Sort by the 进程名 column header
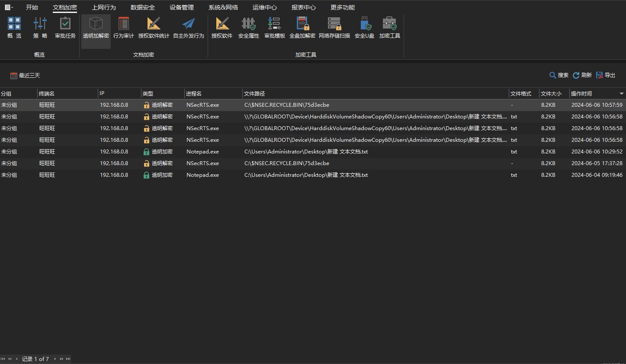This screenshot has width=626, height=364. pyautogui.click(x=213, y=93)
